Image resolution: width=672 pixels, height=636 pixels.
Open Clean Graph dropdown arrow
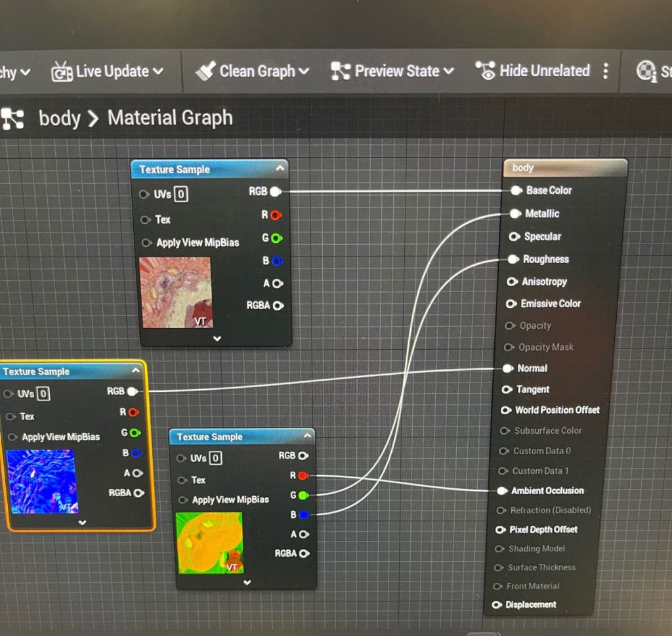(303, 71)
